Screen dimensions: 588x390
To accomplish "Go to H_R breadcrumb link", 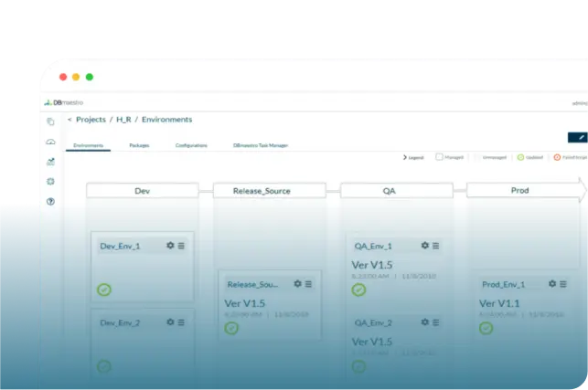I will click(x=123, y=120).
